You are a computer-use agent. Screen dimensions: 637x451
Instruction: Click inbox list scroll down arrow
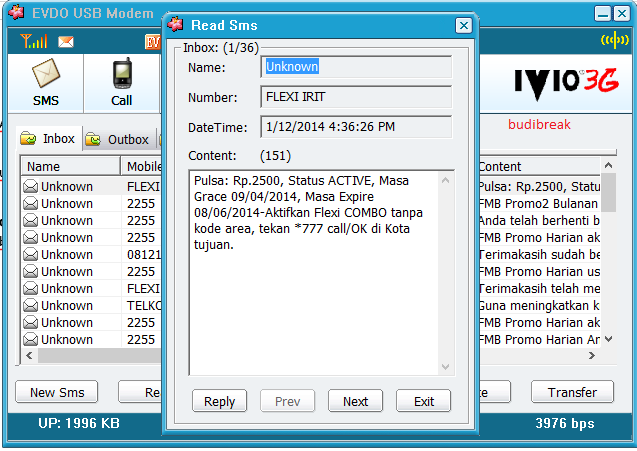[608, 339]
